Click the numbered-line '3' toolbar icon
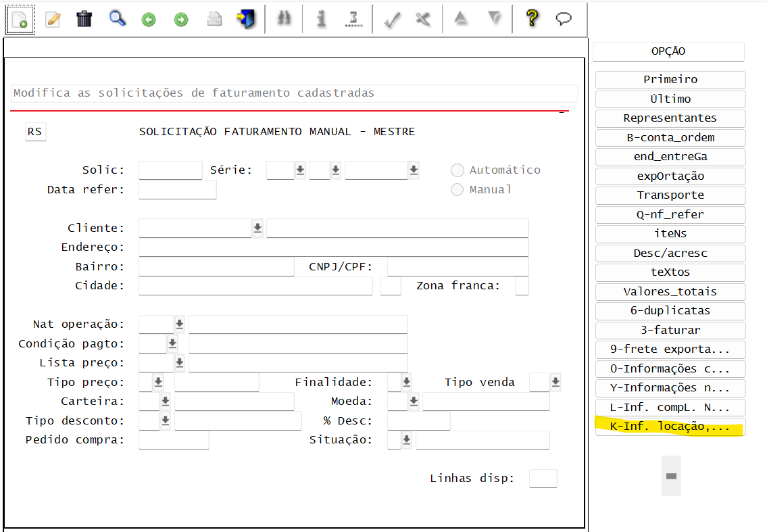 pos(353,19)
